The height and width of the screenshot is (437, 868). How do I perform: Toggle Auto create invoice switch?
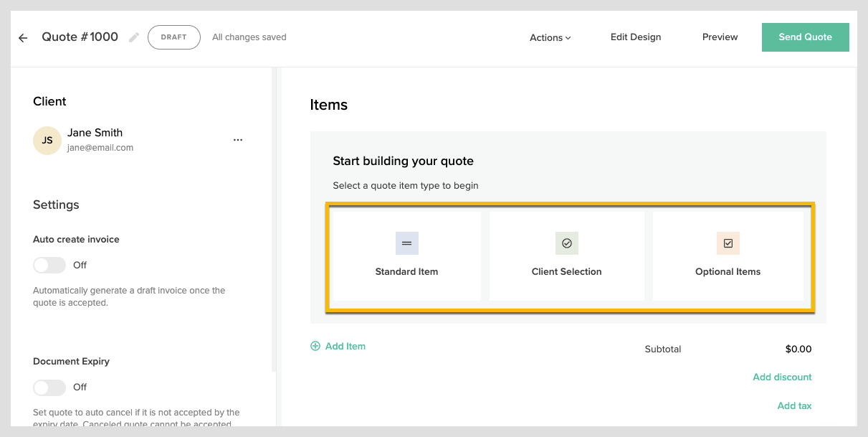pos(49,265)
